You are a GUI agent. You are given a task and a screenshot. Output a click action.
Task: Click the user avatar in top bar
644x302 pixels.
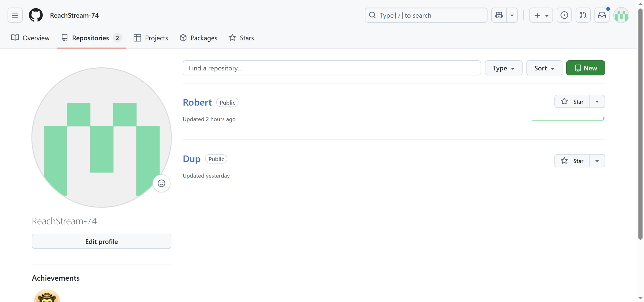[621, 15]
